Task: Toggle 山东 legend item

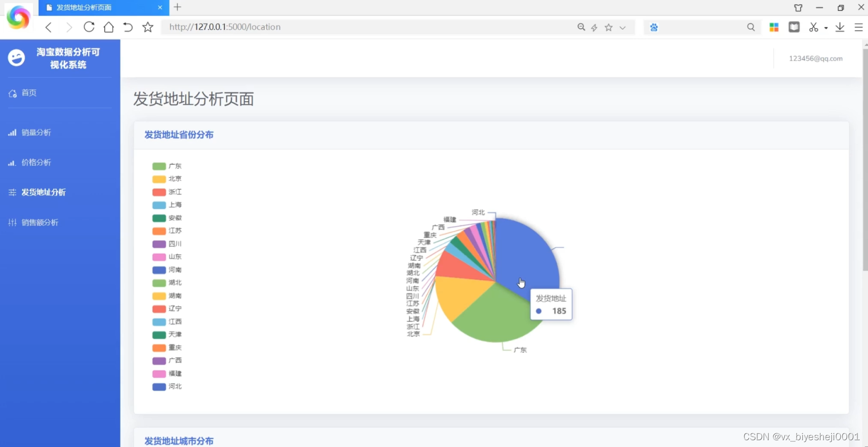Action: click(167, 256)
